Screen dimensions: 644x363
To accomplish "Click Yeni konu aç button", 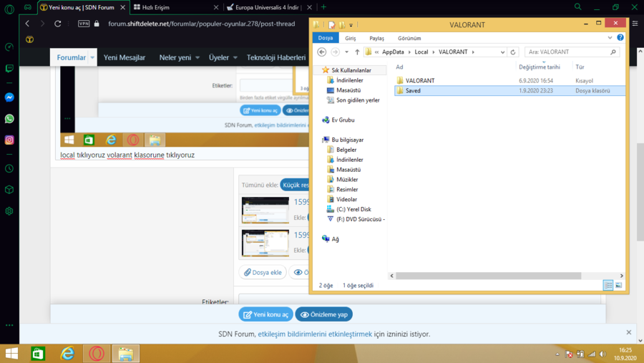I will 265,314.
